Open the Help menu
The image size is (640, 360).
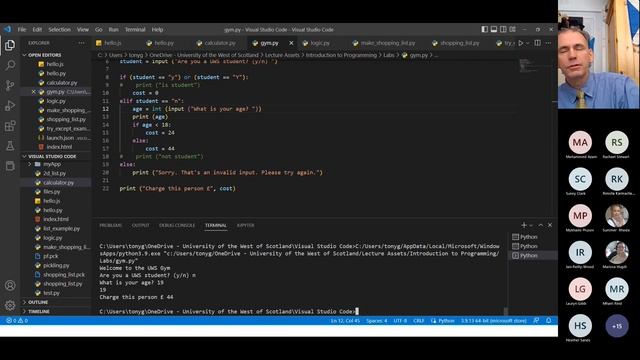tap(158, 29)
